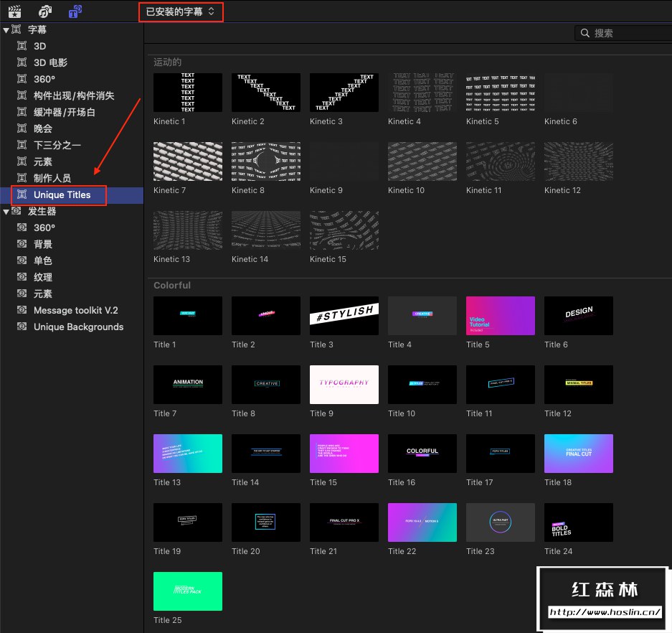Select the Kinetic 15 title thumbnail
Viewport: 672px width, 633px height.
(x=344, y=230)
